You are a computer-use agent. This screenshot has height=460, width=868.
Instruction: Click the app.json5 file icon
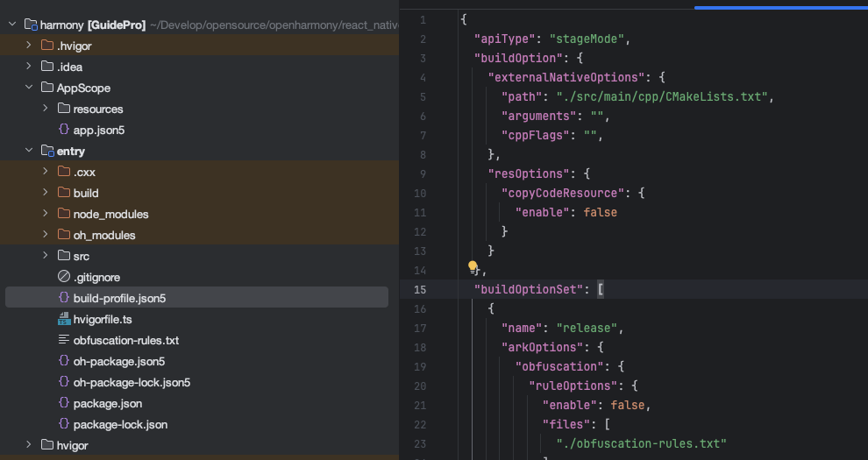click(x=64, y=130)
